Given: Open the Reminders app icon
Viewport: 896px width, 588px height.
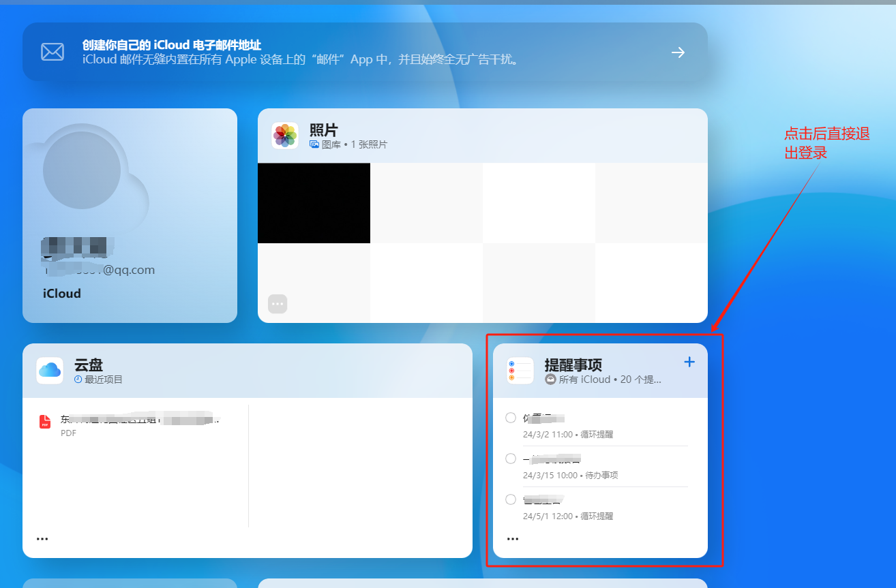Looking at the screenshot, I should [x=520, y=371].
